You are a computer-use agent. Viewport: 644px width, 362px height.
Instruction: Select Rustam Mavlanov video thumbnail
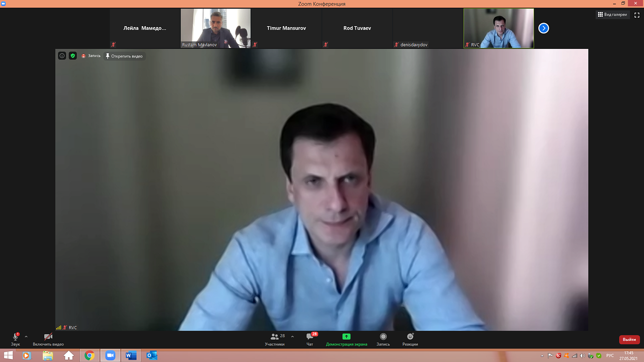coord(216,28)
